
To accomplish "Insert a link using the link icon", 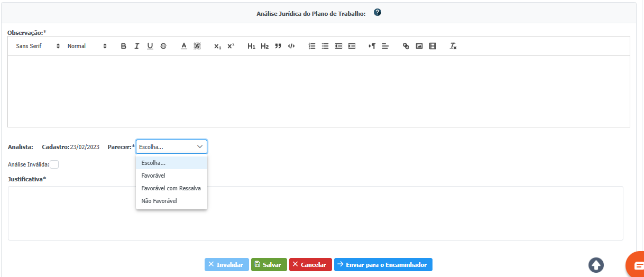I will click(x=406, y=46).
